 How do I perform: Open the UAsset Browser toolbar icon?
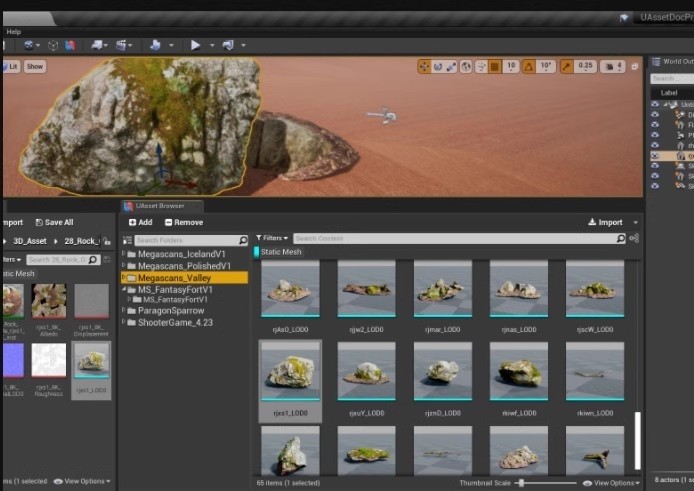pyautogui.click(x=70, y=45)
